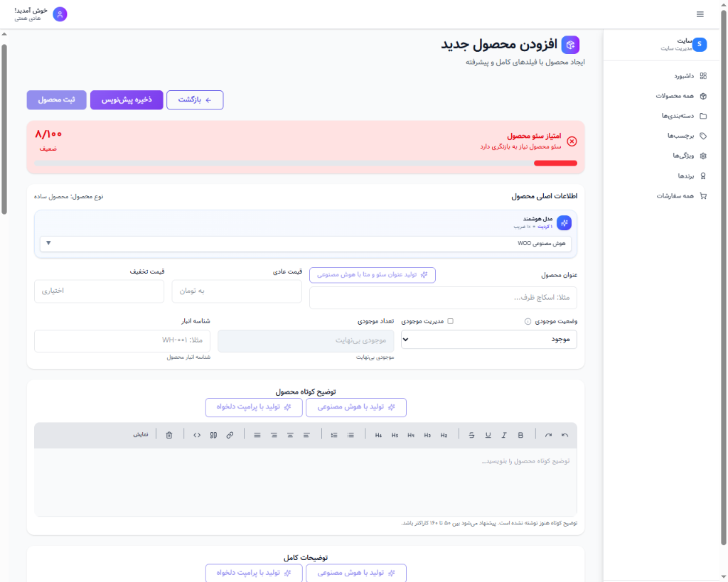This screenshot has height=582, width=728.
Task: Click تولید عنوان سئو و متا با هوش مصنوعی
Action: point(373,275)
